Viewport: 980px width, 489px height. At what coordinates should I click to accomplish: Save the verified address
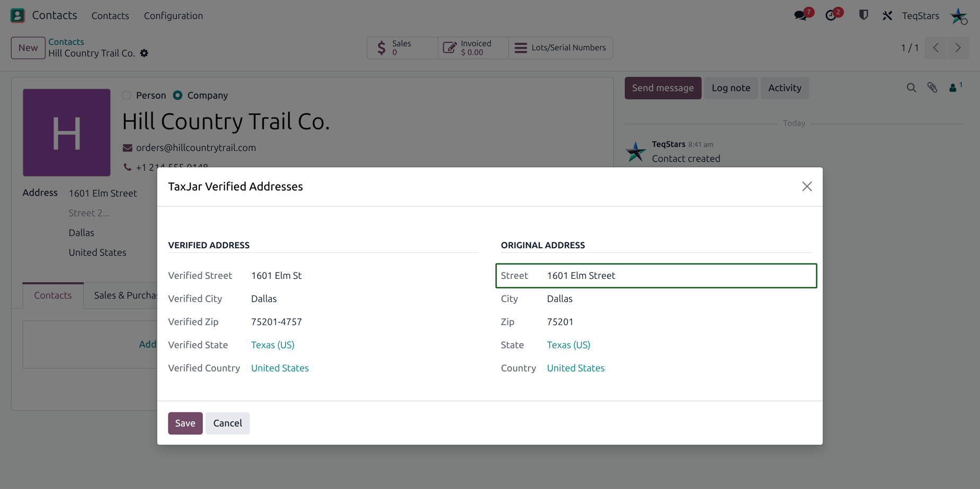(x=185, y=423)
